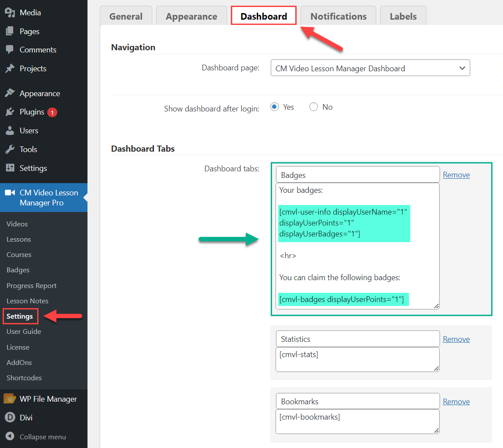Open Media menu label
The image size is (503, 448).
click(x=30, y=13)
